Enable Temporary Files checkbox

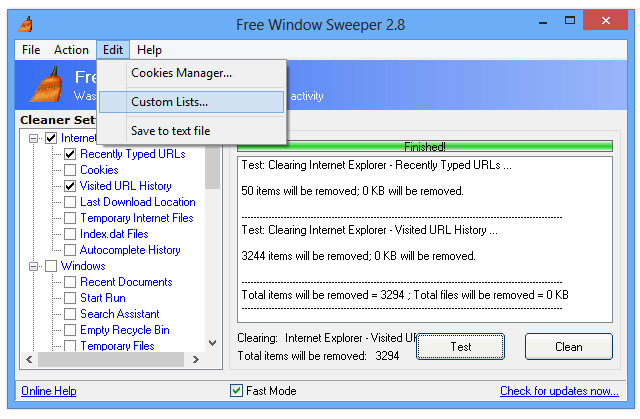point(70,346)
